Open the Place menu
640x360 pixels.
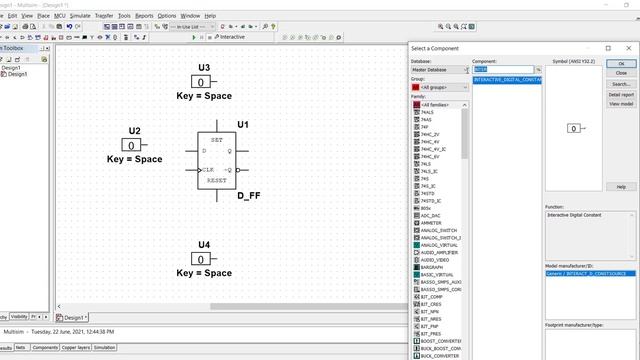click(x=43, y=16)
